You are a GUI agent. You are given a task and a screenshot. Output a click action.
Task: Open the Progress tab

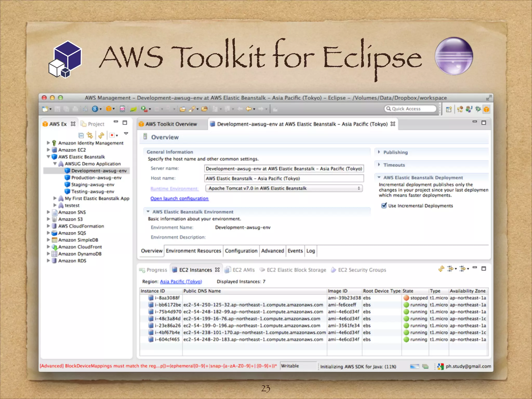pos(153,270)
